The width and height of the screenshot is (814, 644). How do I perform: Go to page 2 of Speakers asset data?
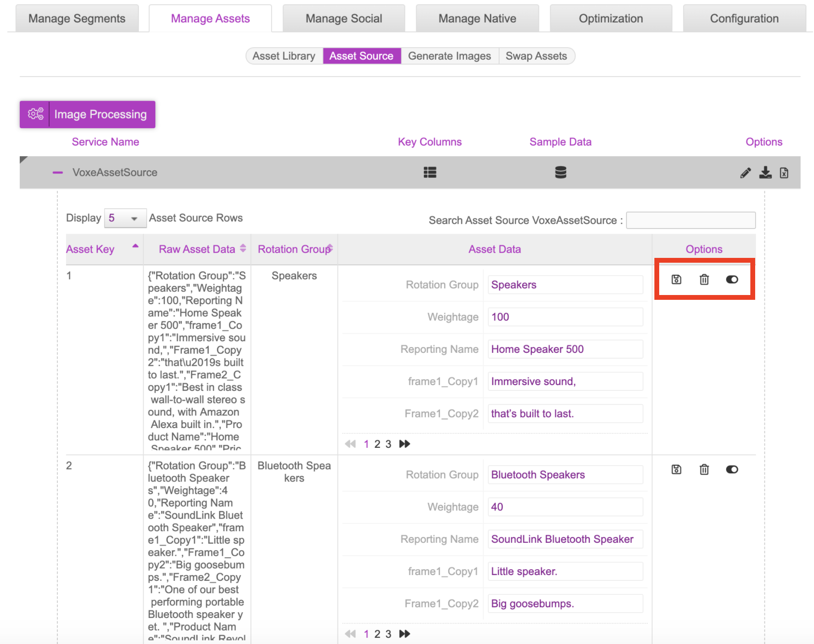(377, 444)
